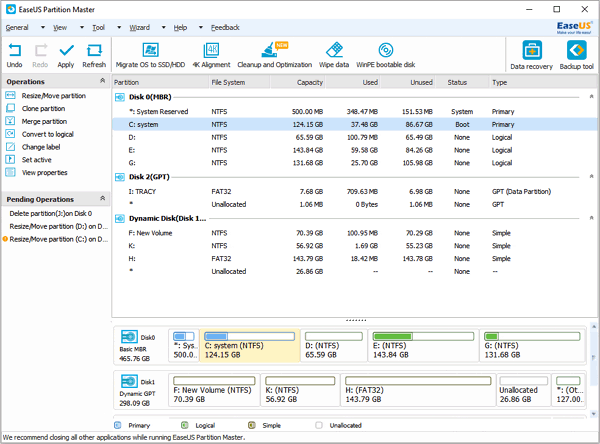
Task: Open the View menu dropdown arrow
Action: point(82,28)
